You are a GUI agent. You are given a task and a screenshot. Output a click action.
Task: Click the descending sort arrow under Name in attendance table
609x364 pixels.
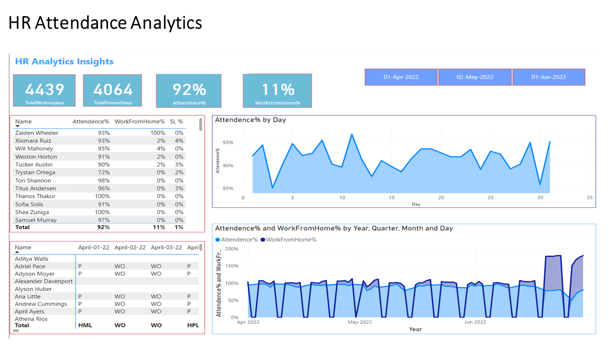pyautogui.click(x=17, y=126)
